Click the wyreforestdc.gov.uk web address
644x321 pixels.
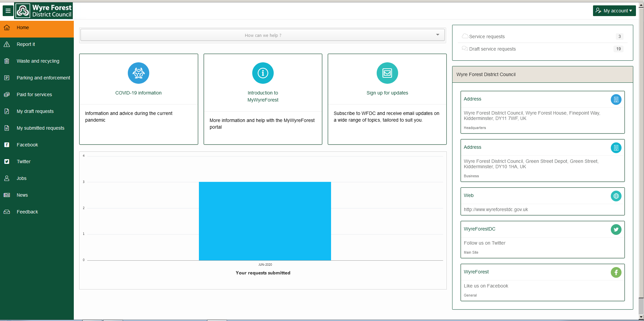tap(496, 209)
